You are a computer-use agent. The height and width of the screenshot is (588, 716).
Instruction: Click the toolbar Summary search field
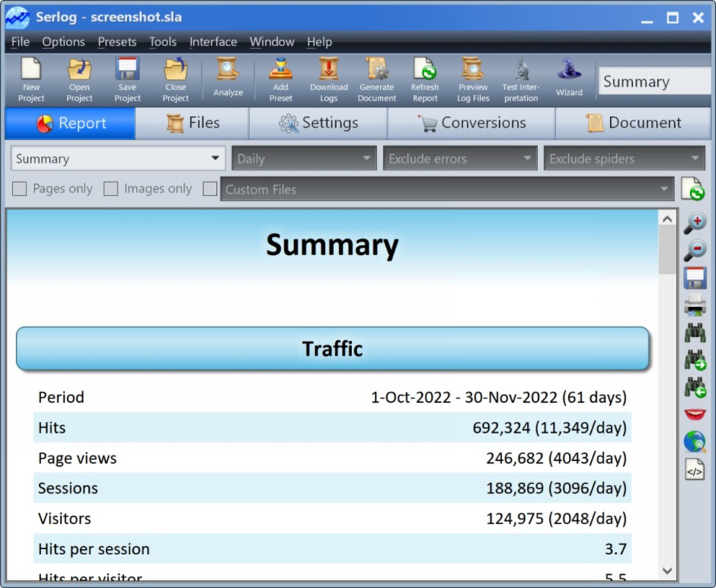pos(656,82)
